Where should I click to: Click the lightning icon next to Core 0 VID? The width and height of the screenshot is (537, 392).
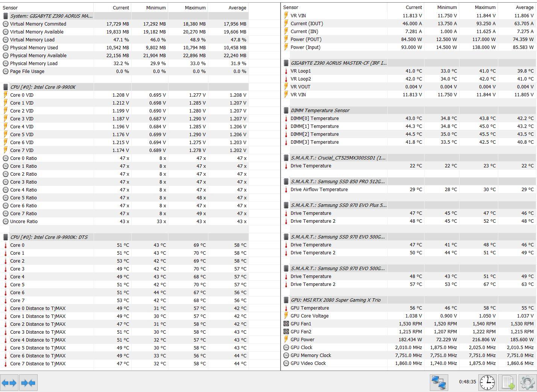(6, 95)
